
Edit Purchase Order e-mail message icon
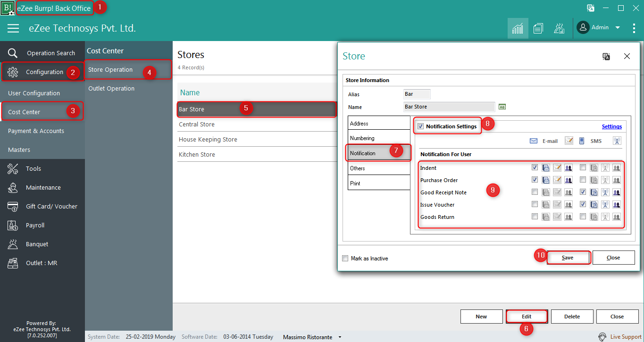point(557,180)
